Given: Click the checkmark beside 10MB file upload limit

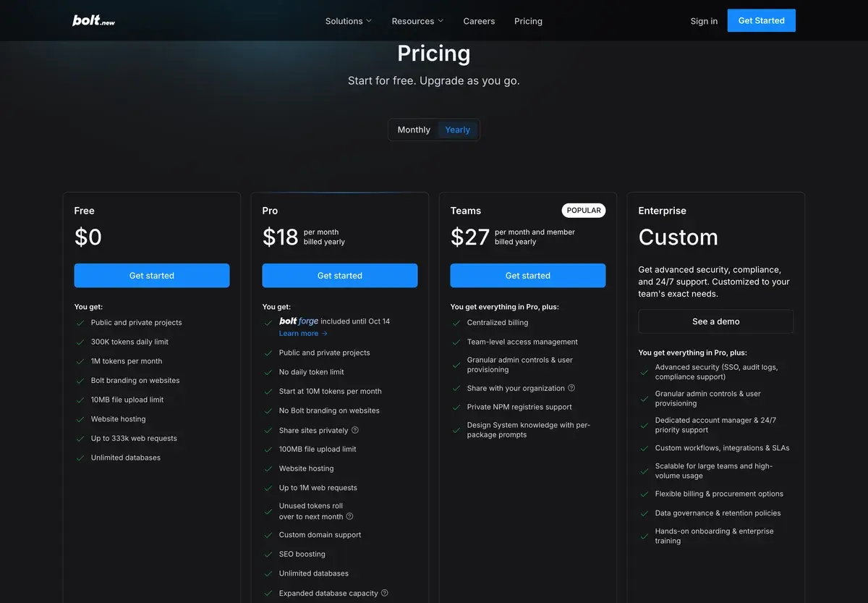Looking at the screenshot, I should click(x=80, y=400).
